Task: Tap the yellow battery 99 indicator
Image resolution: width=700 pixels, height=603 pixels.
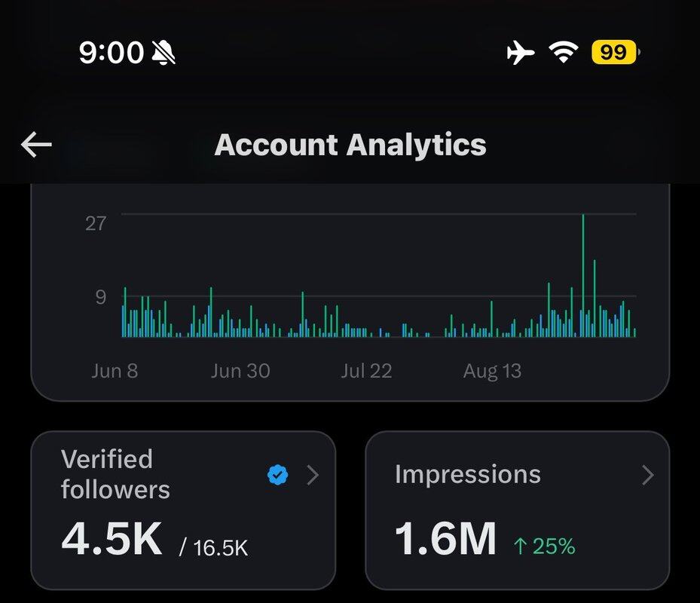Action: 615,52
